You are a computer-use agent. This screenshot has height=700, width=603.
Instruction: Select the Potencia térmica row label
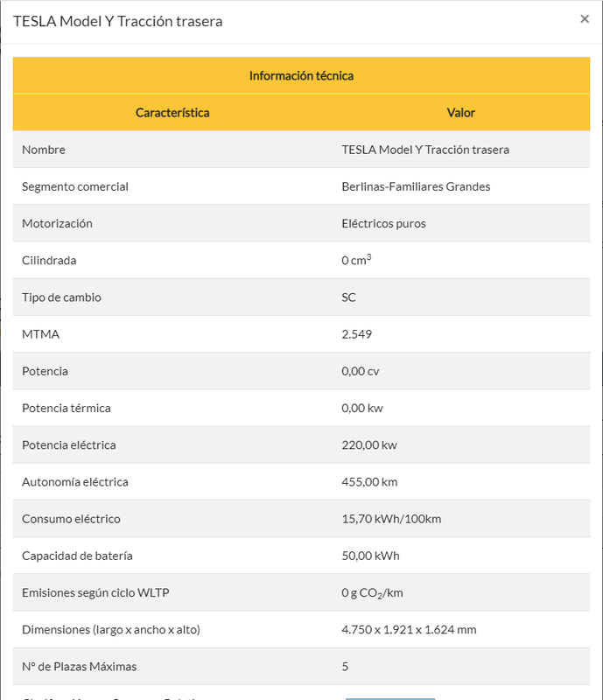pos(67,408)
